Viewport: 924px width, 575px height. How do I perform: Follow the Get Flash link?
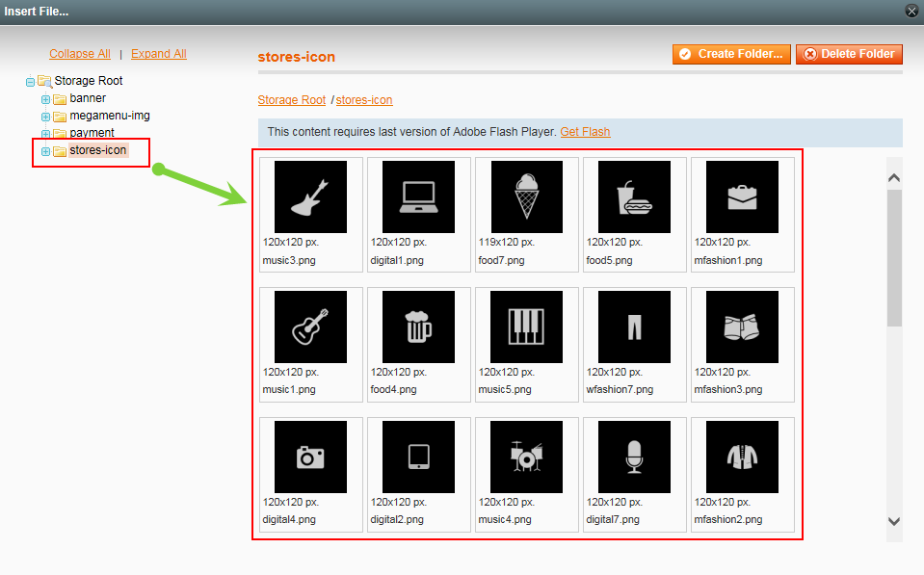[585, 132]
